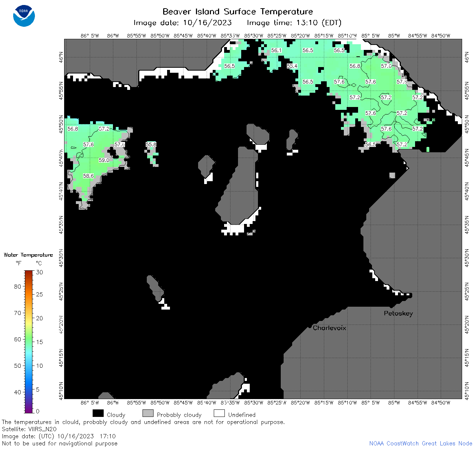Click the 25 Celsius scale tick label

click(x=40, y=295)
